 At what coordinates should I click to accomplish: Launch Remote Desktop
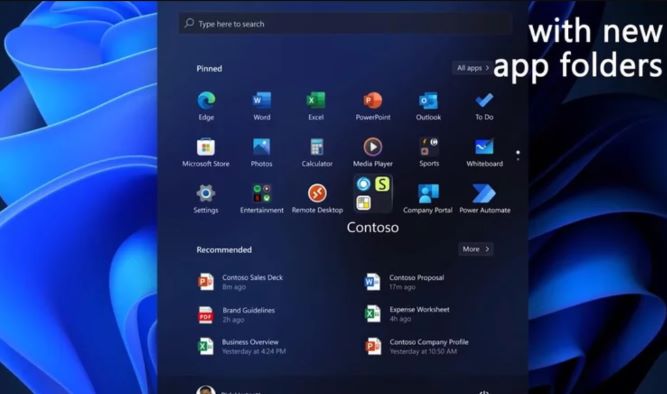[317, 199]
